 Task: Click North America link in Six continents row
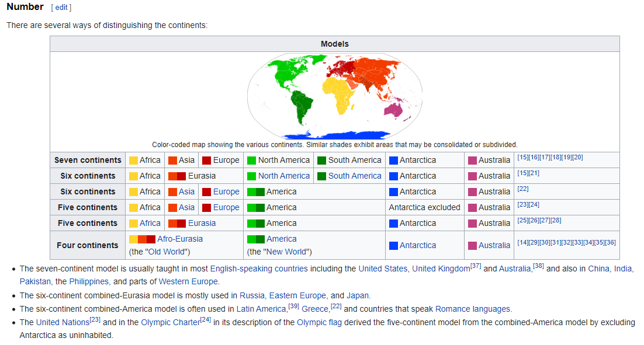pyautogui.click(x=283, y=176)
